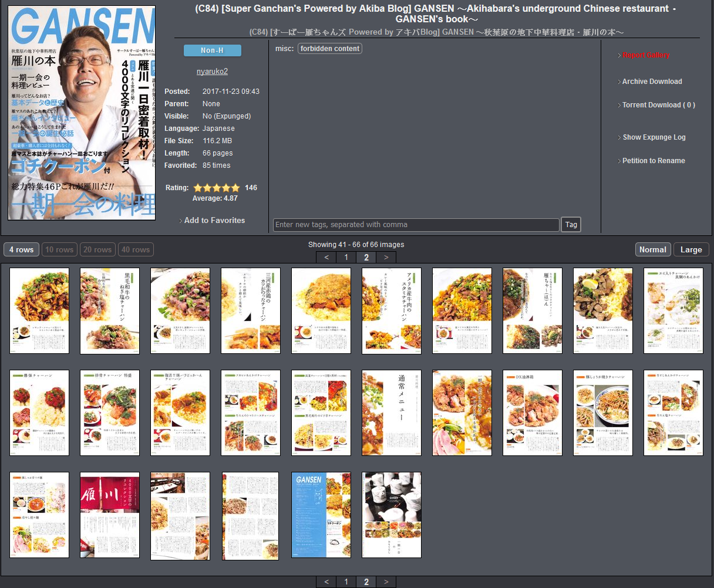
Task: Focus the enter new tags field
Action: (x=416, y=225)
